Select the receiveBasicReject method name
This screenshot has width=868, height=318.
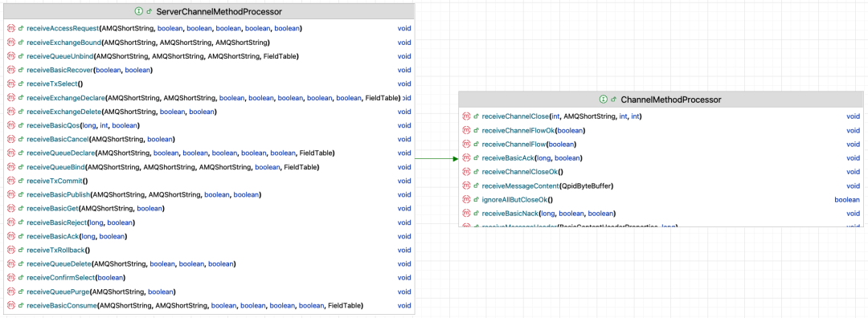tap(56, 222)
